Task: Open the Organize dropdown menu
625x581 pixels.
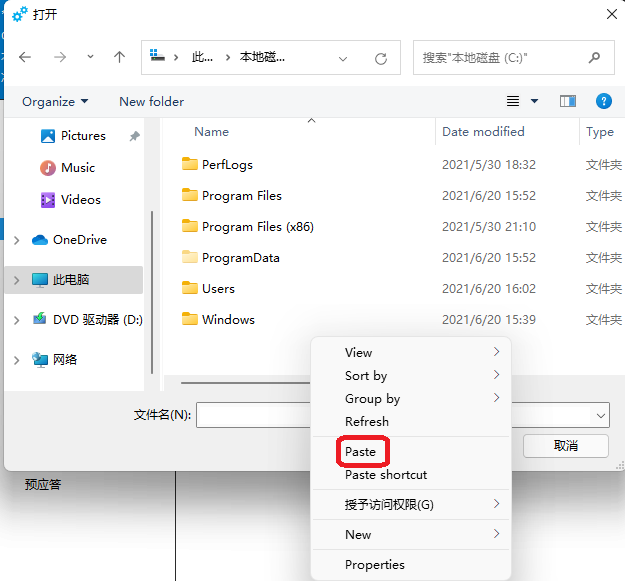Action: [x=55, y=101]
